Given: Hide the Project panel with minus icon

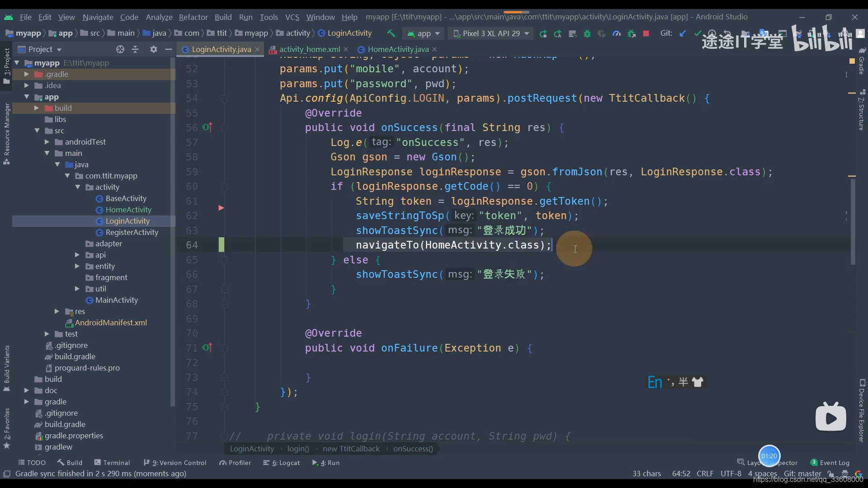Looking at the screenshot, I should point(169,49).
